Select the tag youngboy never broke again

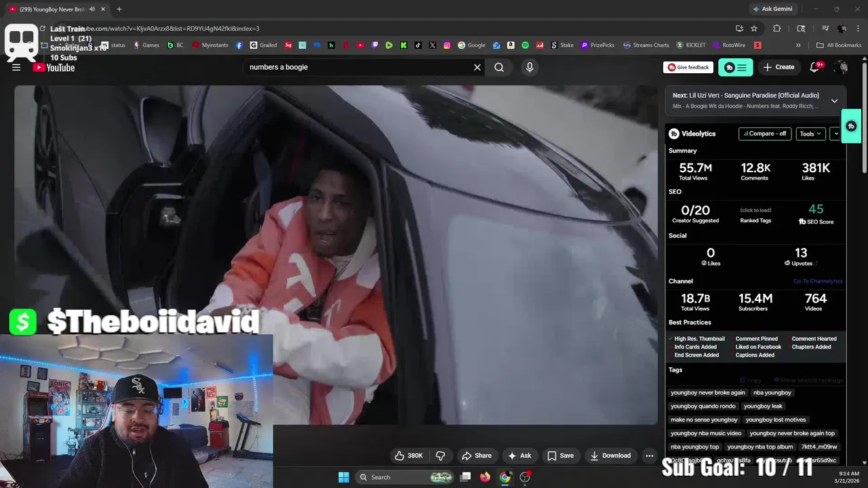(707, 392)
